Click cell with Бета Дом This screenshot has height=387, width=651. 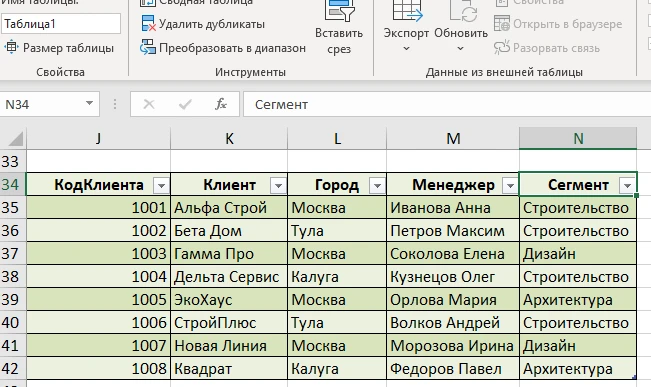[x=229, y=230]
